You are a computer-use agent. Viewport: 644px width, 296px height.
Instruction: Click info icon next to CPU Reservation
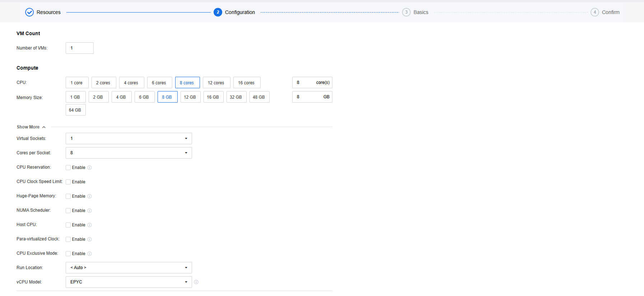click(x=89, y=168)
